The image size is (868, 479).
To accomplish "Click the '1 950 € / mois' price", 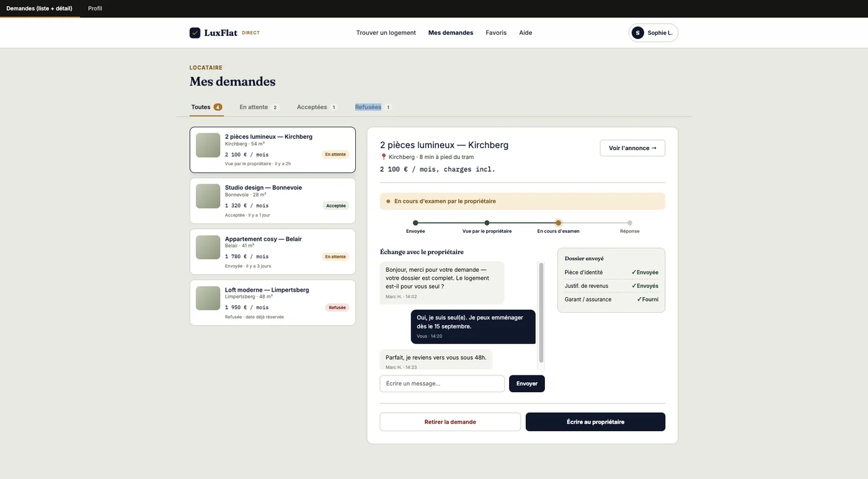I will [x=247, y=307].
